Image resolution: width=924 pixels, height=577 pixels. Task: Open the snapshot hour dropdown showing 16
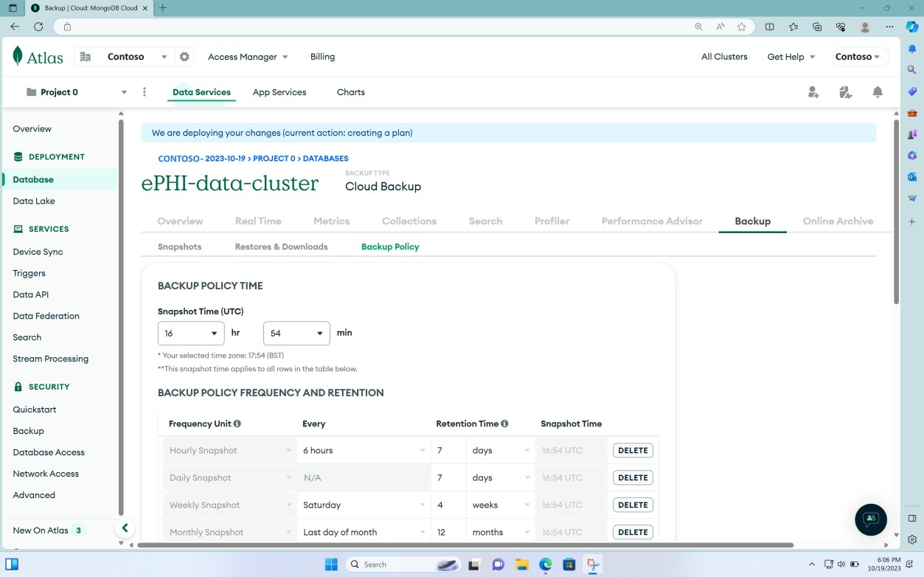tap(190, 333)
